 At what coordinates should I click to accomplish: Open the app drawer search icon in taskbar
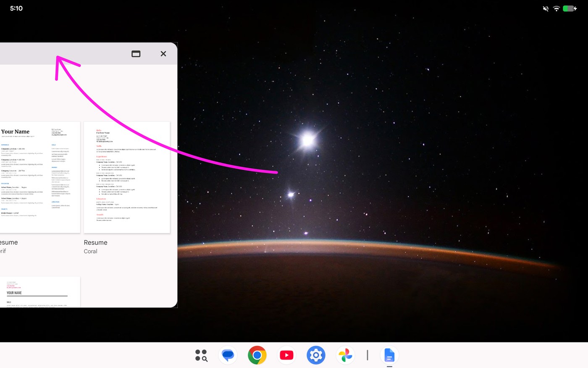point(201,355)
